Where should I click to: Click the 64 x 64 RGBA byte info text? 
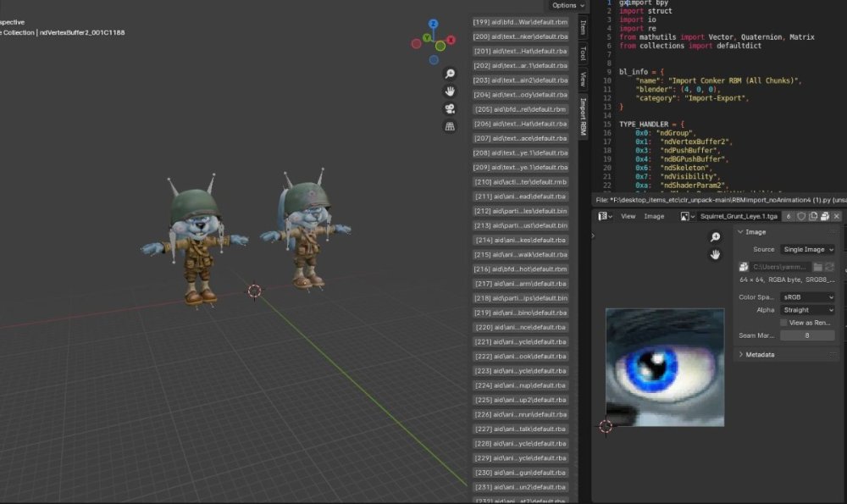pyautogui.click(x=787, y=280)
